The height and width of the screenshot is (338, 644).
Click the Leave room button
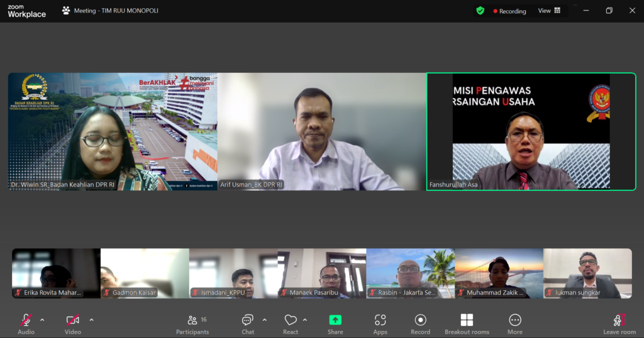point(619,323)
